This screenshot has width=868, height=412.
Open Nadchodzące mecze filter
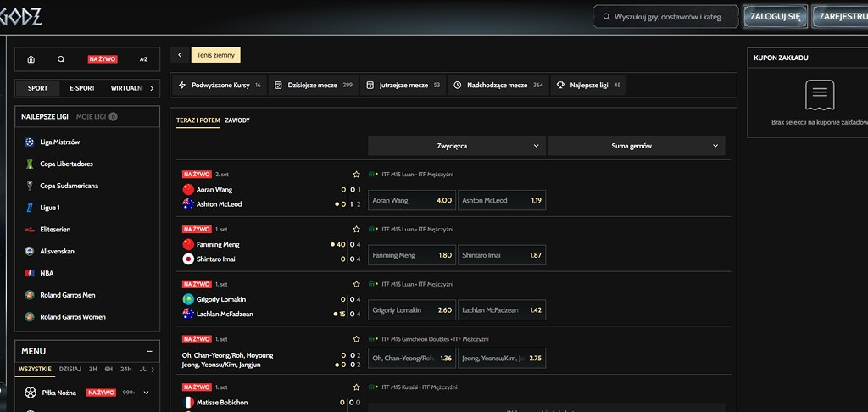coord(498,86)
